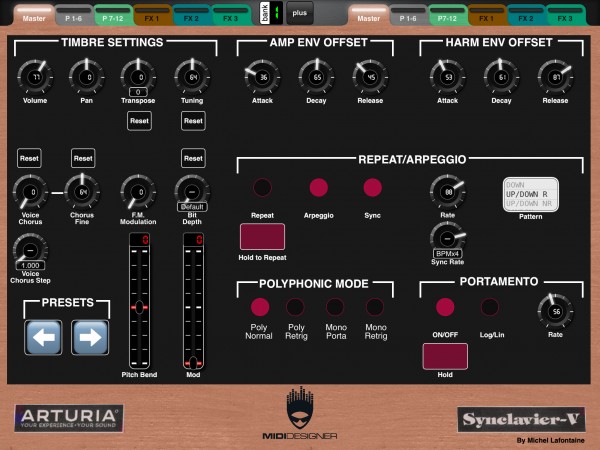Open the left P 1-6 tab
Image resolution: width=600 pixels, height=450 pixels.
point(73,15)
